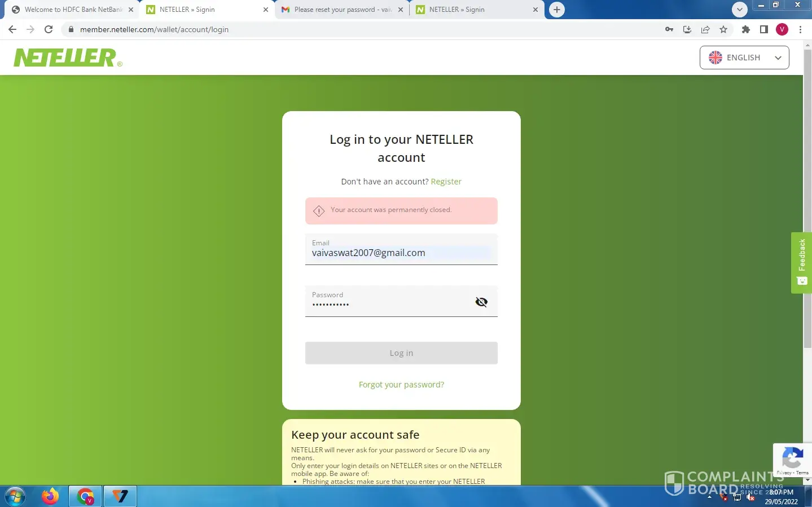
Task: Open the ENGLISH language dropdown
Action: coord(744,58)
